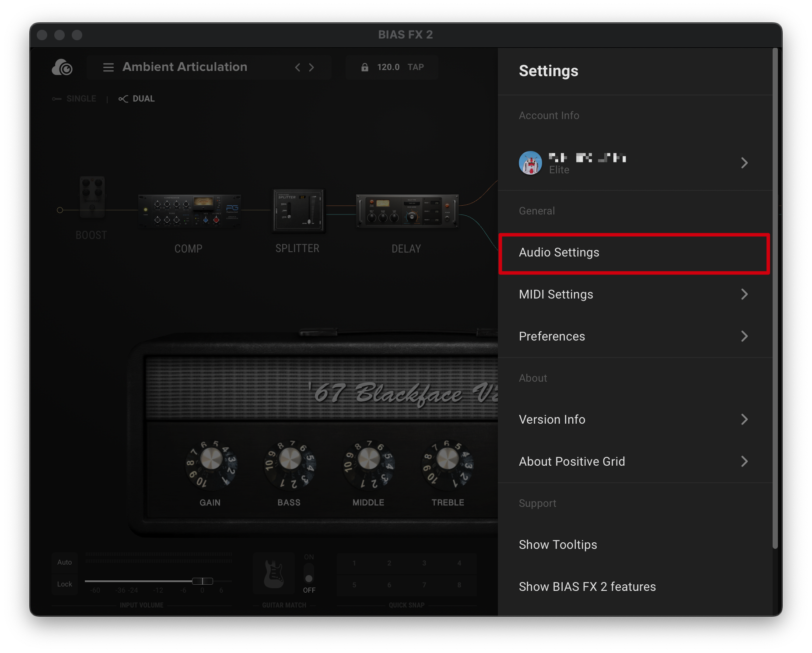812x653 pixels.
Task: Expand the About Positive Grid chevron
Action: click(x=744, y=462)
